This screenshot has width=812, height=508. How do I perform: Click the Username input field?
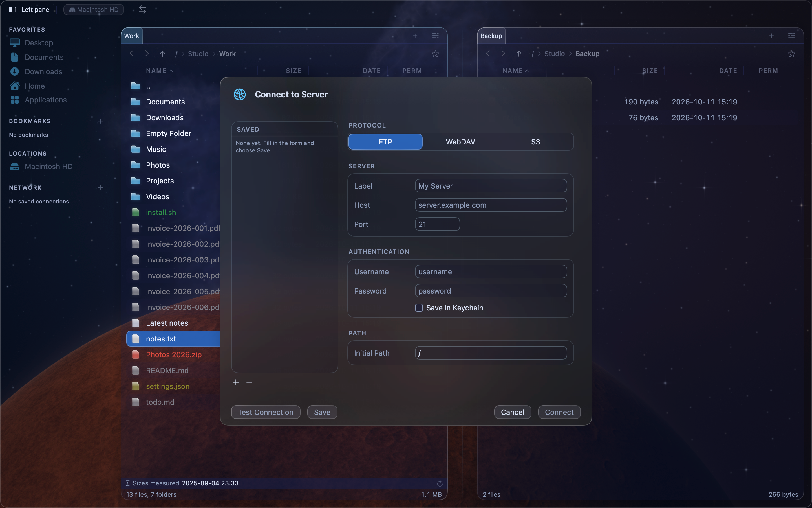click(x=491, y=271)
